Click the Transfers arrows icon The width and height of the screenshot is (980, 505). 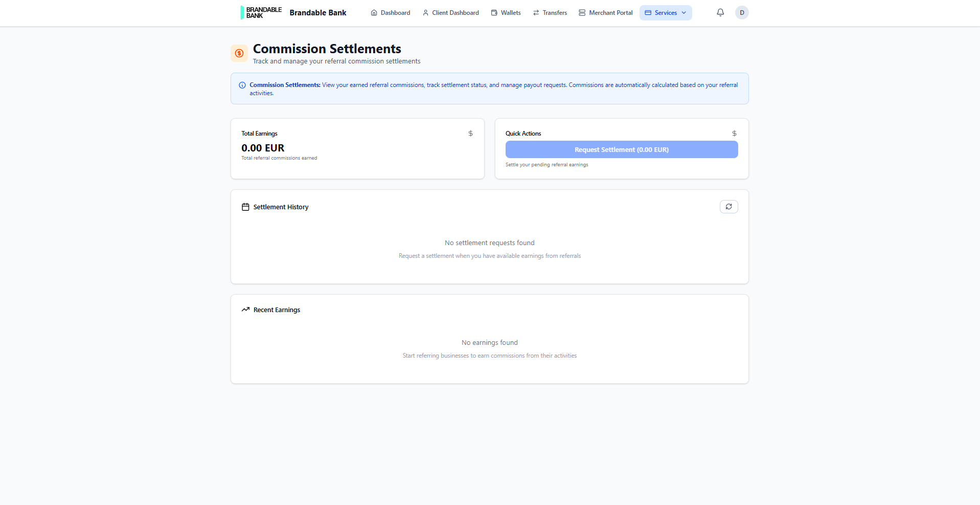click(x=535, y=12)
